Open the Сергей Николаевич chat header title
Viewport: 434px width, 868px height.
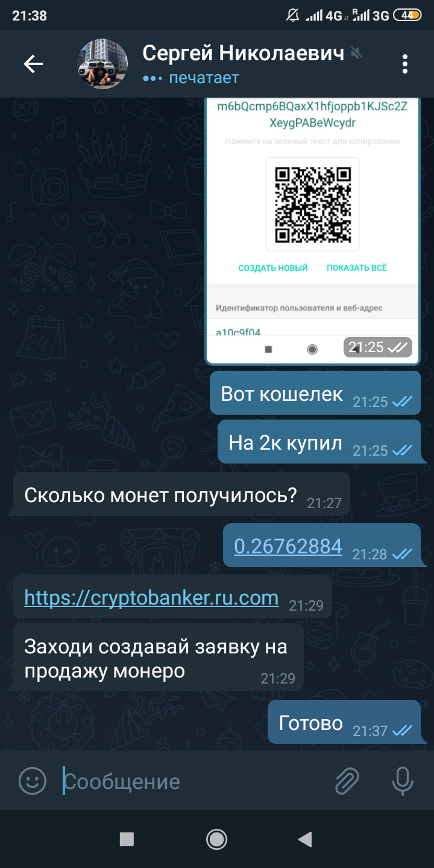pyautogui.click(x=243, y=53)
